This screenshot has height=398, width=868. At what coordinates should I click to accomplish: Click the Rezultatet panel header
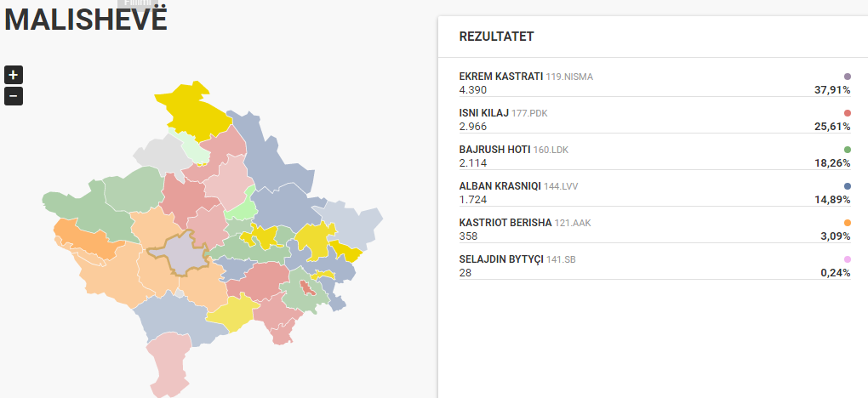pos(497,37)
